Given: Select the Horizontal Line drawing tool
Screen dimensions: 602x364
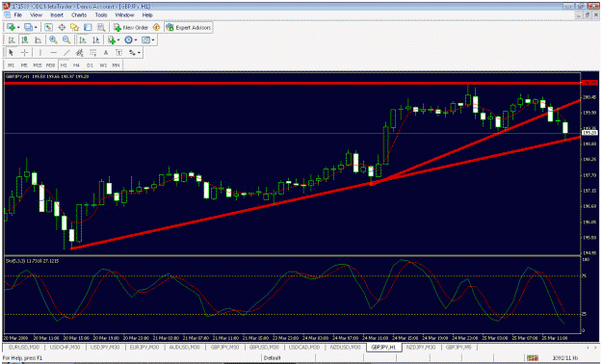Looking at the screenshot, I should (x=53, y=53).
